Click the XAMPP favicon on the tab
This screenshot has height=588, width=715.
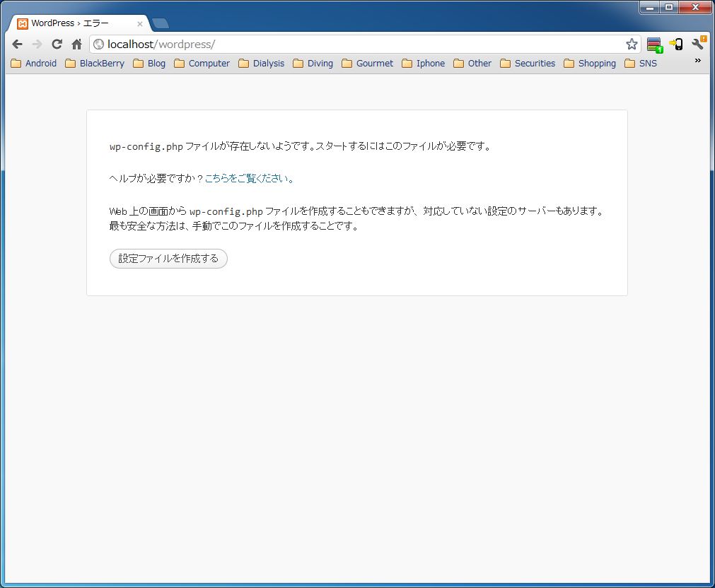pyautogui.click(x=23, y=24)
